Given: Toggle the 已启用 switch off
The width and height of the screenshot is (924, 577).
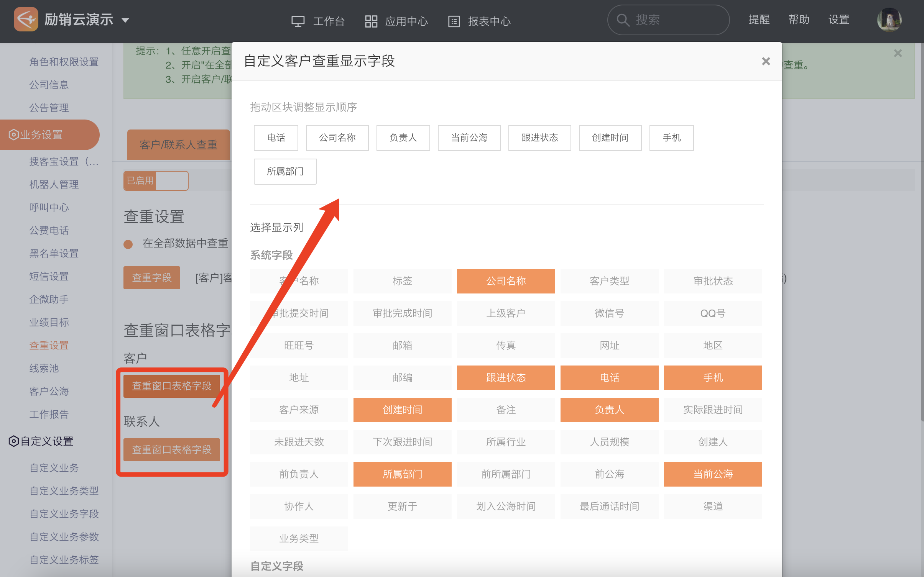Looking at the screenshot, I should (156, 180).
